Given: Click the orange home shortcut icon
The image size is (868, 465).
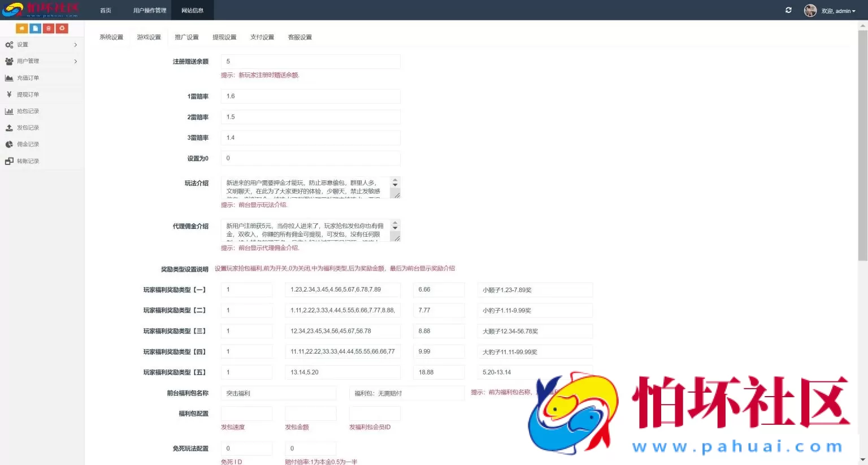Looking at the screenshot, I should pyautogui.click(x=21, y=28).
